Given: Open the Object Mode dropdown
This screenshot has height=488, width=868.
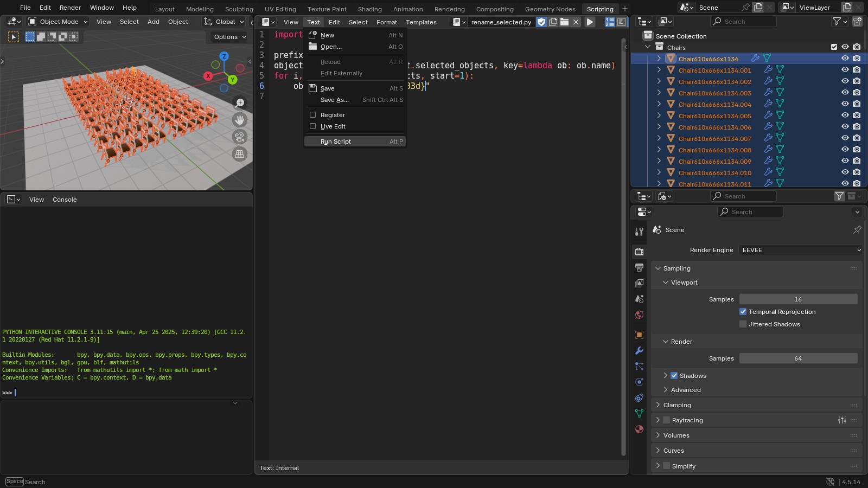Looking at the screenshot, I should 58,22.
